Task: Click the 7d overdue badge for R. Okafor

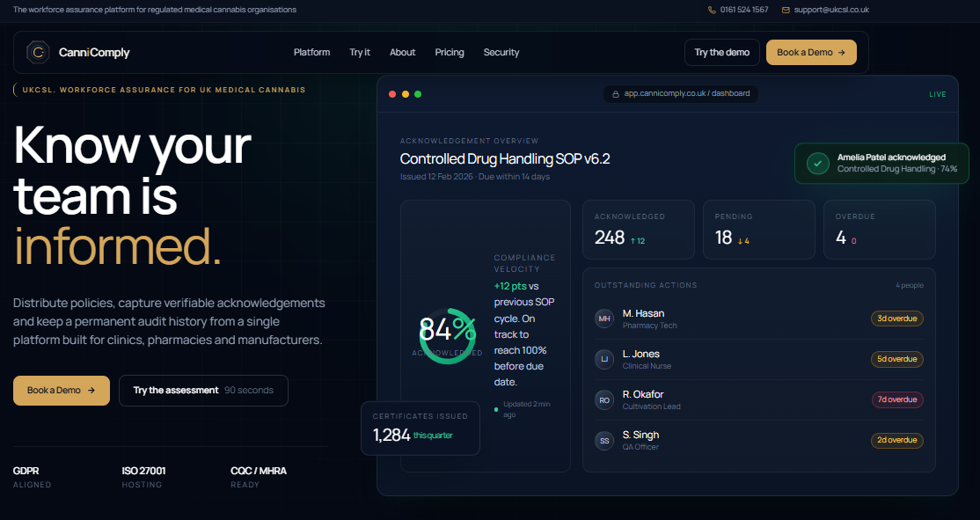Action: point(897,400)
